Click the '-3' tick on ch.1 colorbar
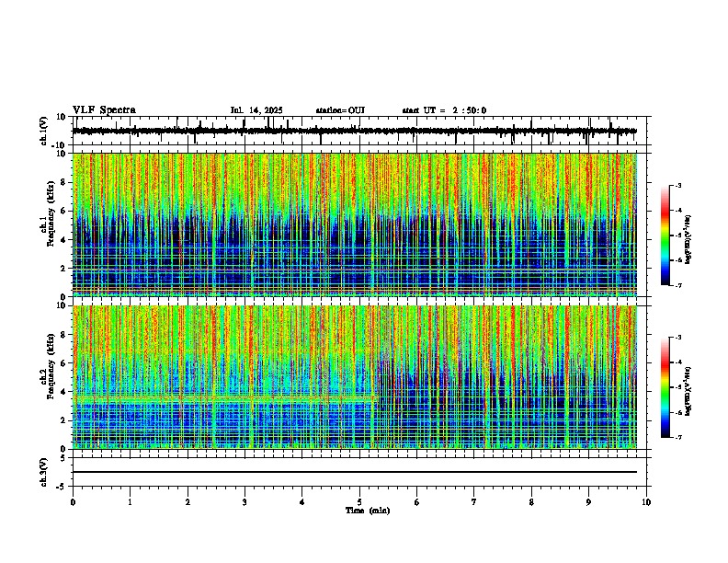728x563 pixels. tap(677, 185)
